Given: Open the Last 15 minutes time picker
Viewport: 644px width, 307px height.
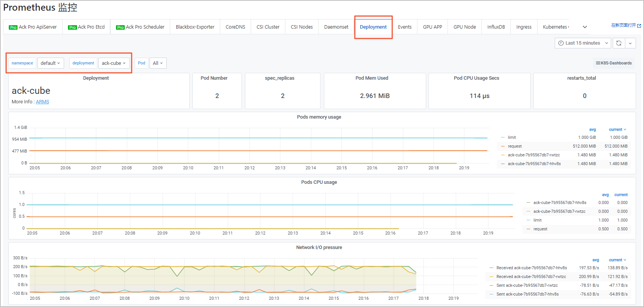Looking at the screenshot, I should tap(583, 43).
